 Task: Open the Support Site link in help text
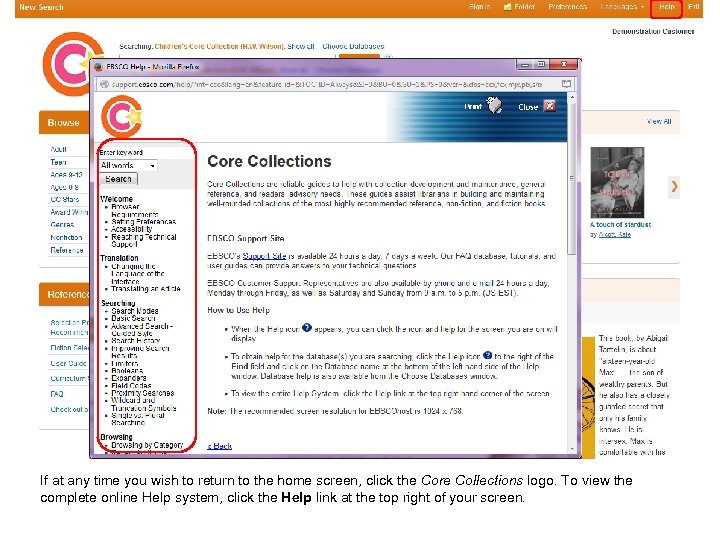click(x=264, y=256)
